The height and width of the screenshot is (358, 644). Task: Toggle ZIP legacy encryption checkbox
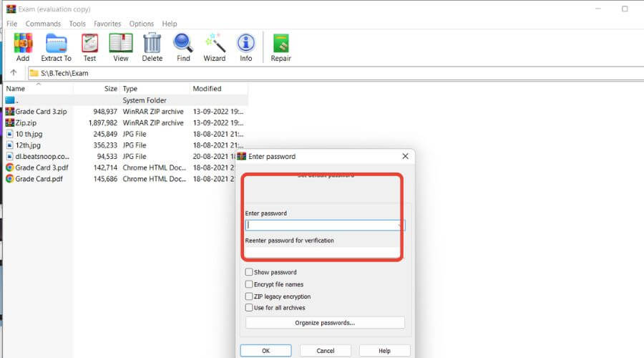pyautogui.click(x=249, y=296)
